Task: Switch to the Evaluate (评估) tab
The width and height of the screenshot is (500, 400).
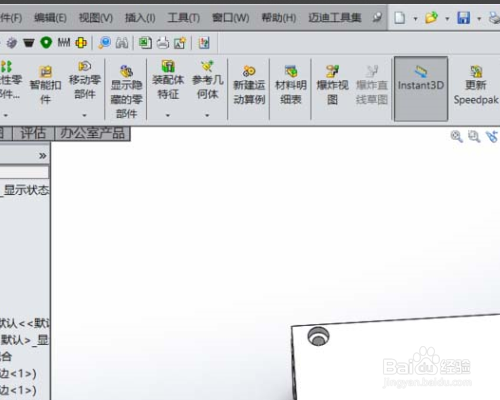Action: point(33,133)
